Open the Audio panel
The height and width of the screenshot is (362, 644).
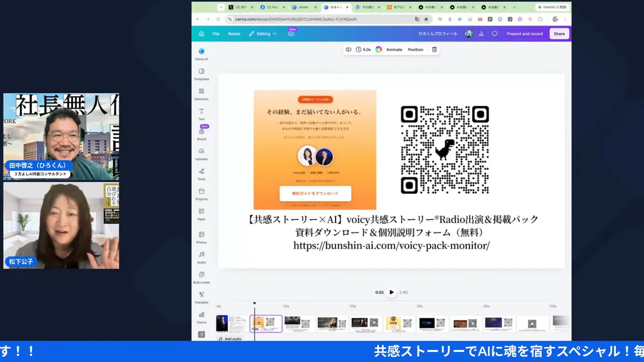tap(201, 257)
